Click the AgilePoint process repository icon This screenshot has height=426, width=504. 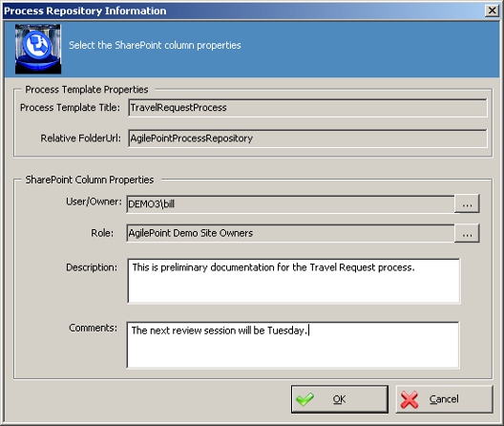point(38,49)
